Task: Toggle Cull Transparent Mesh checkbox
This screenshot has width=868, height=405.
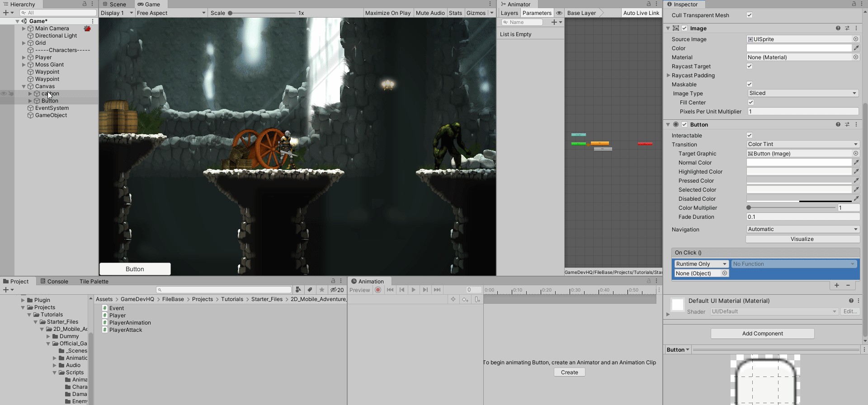Action: [x=750, y=15]
